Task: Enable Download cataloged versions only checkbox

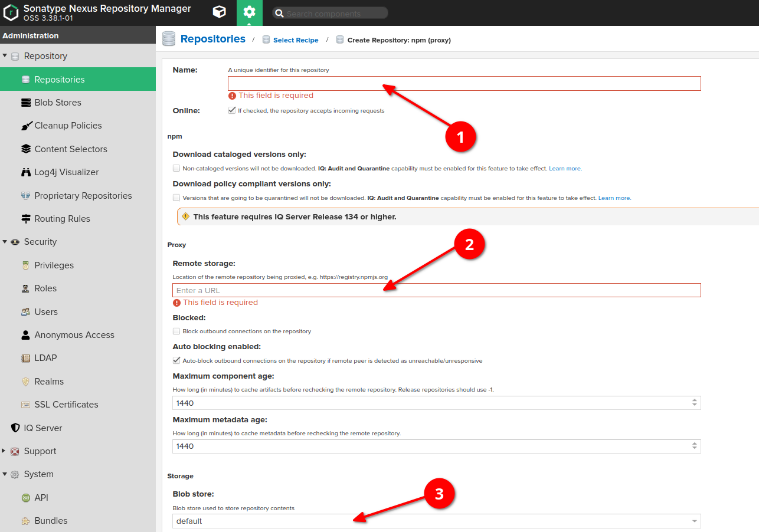Action: coord(176,168)
